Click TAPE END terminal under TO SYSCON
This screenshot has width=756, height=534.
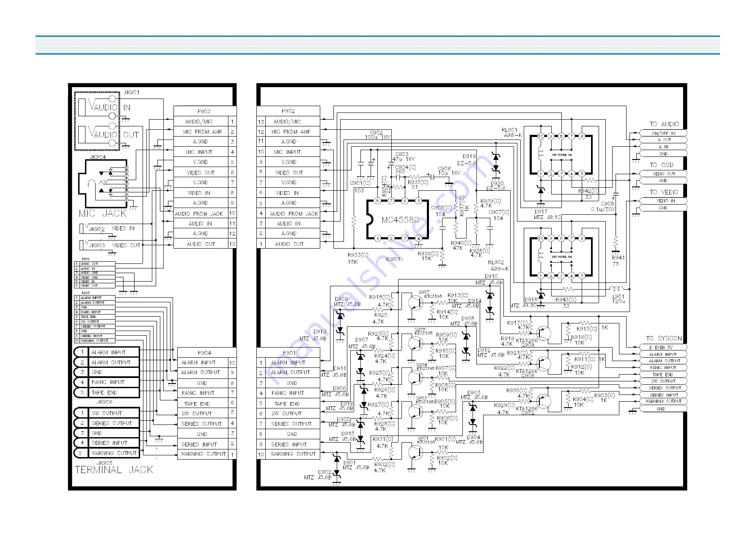click(663, 375)
